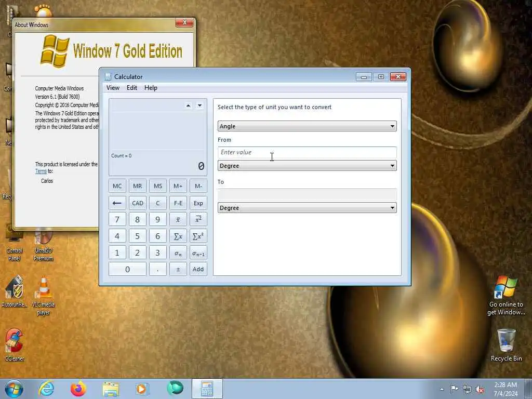Select the VLC media player desktop icon

[44, 296]
